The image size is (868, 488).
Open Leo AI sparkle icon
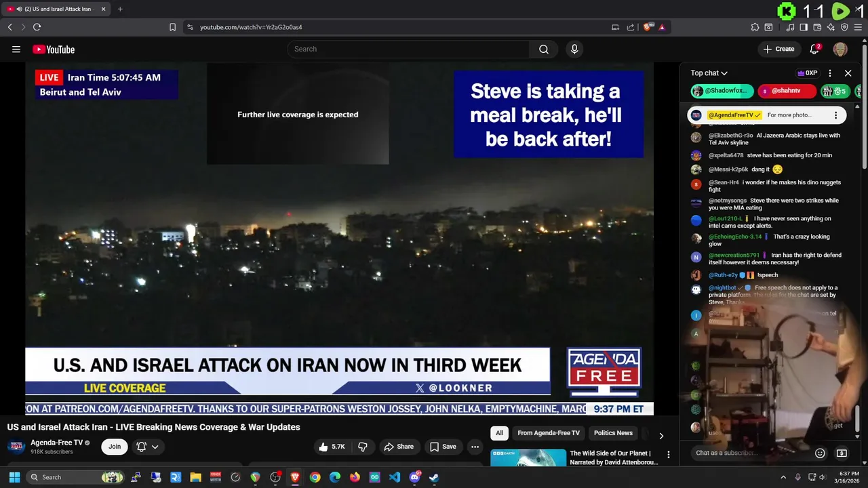click(831, 27)
